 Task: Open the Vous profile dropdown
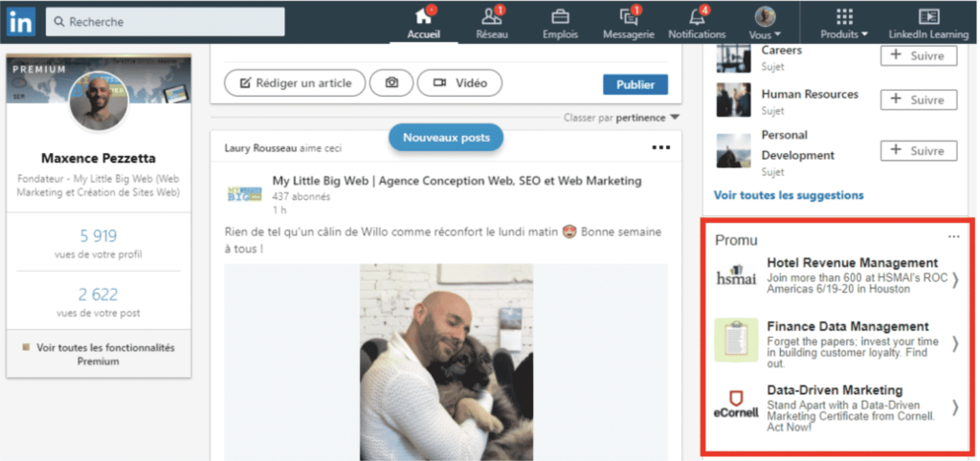(x=765, y=23)
